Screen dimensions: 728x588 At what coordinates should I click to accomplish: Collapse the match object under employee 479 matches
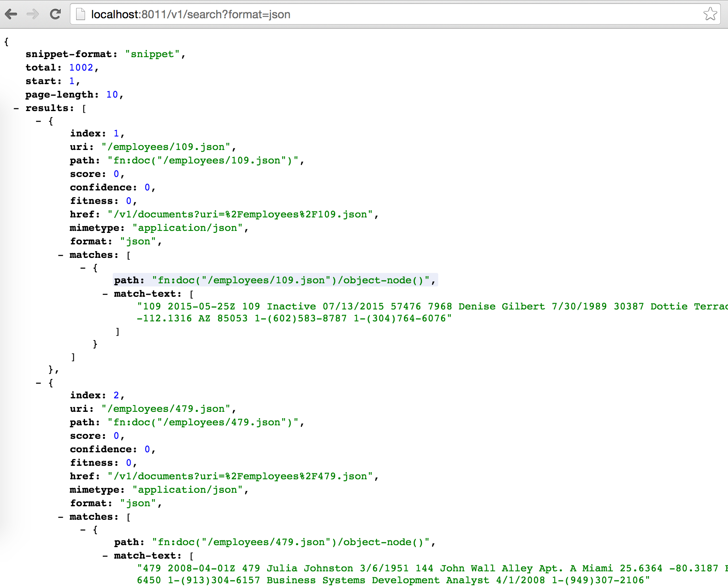(x=83, y=530)
